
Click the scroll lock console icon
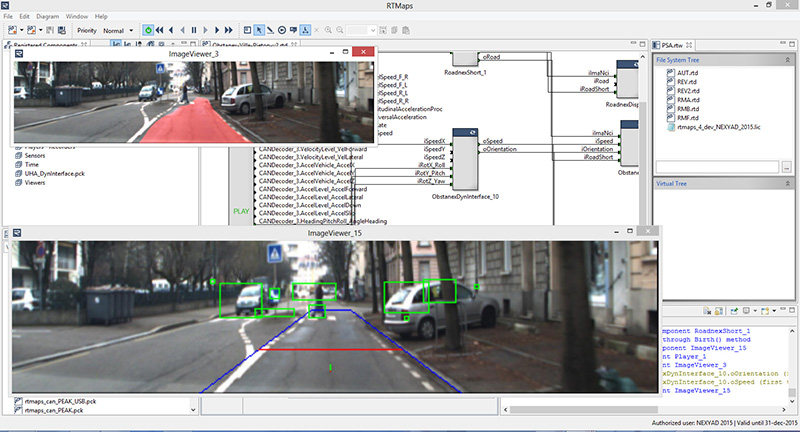pyautogui.click(x=718, y=311)
